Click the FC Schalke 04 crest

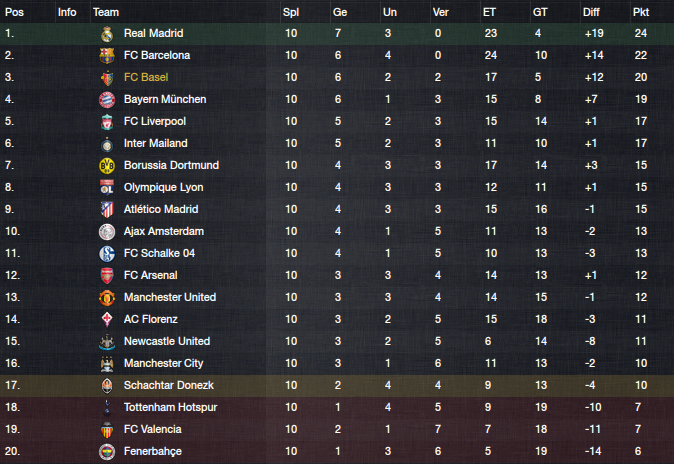click(107, 253)
